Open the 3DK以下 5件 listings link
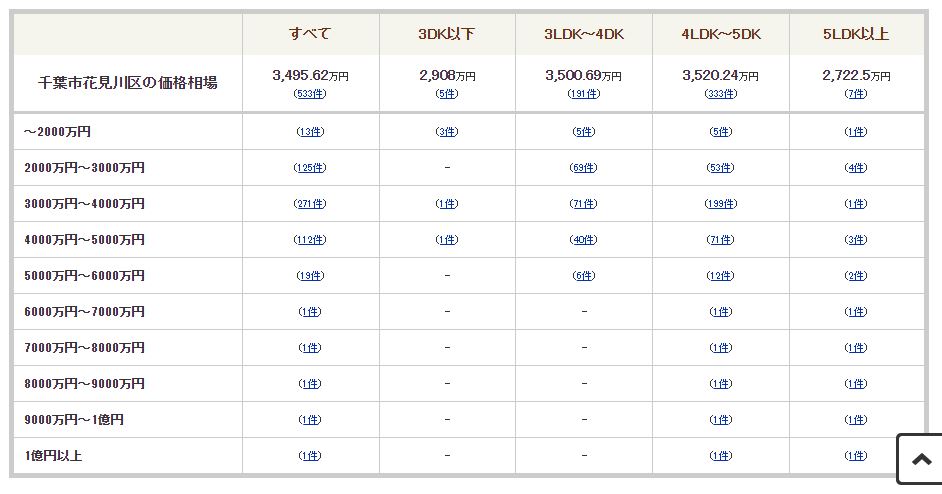 (447, 94)
